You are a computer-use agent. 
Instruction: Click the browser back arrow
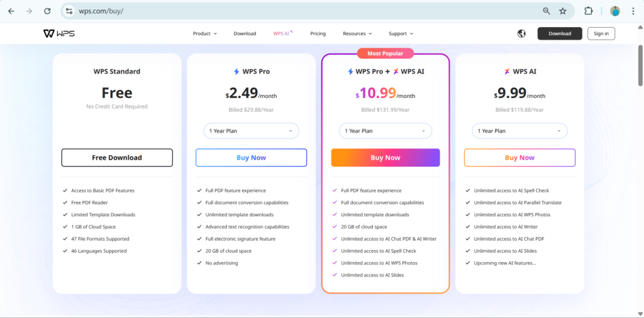[11, 11]
